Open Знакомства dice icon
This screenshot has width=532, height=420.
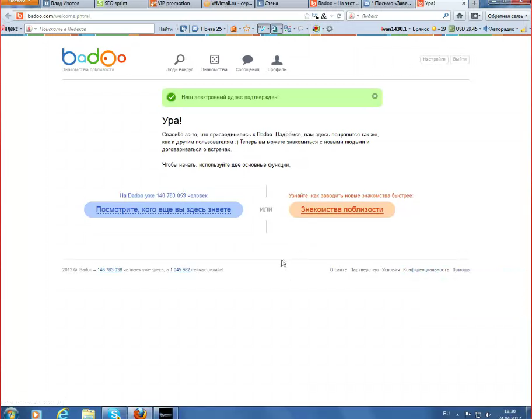(214, 60)
